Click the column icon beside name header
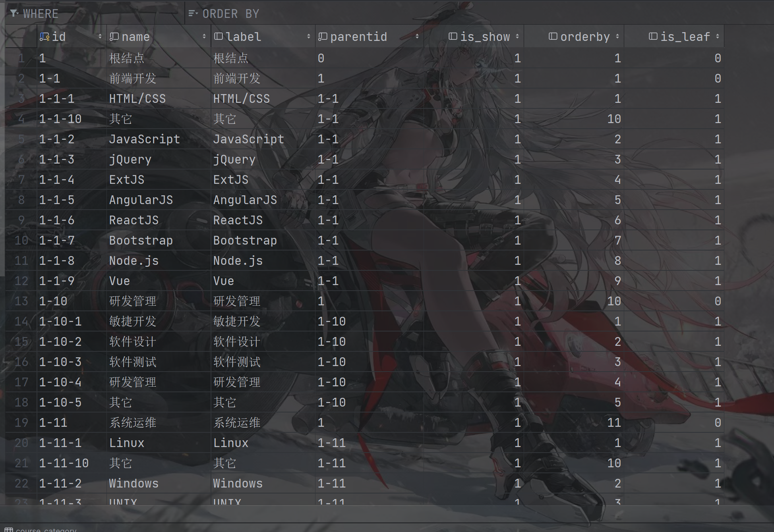 coord(114,37)
